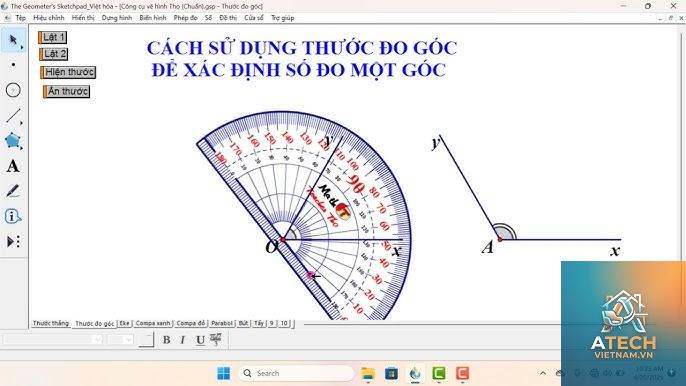This screenshot has height=386, width=686.
Task: Switch to the 'Thước thẳng' page tab
Action: pos(51,323)
